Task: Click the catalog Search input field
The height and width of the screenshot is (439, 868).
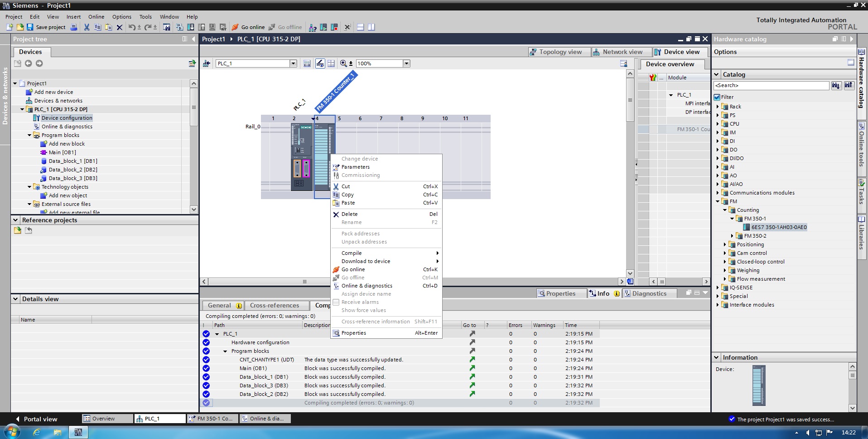Action: pyautogui.click(x=771, y=85)
